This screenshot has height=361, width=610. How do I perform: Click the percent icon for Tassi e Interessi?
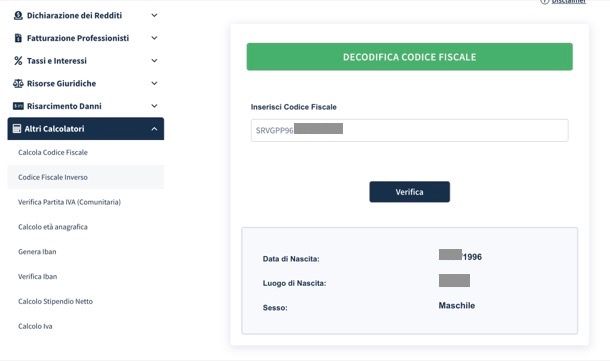pyautogui.click(x=18, y=61)
